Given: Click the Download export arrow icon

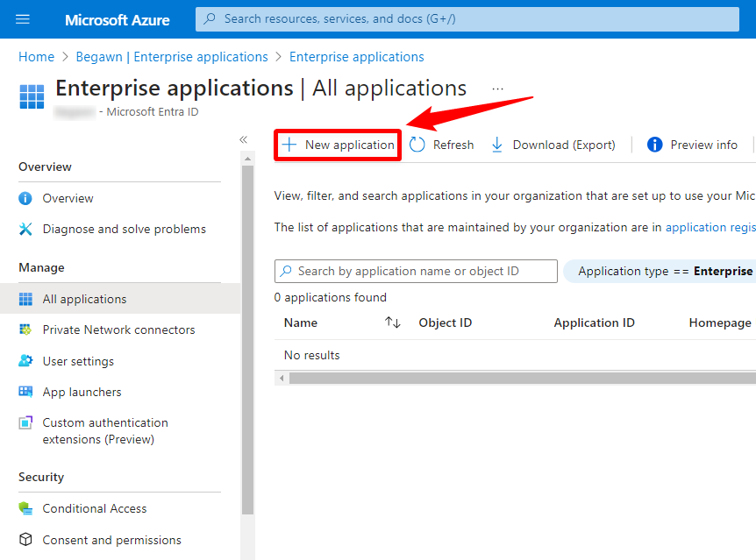Looking at the screenshot, I should tap(497, 145).
